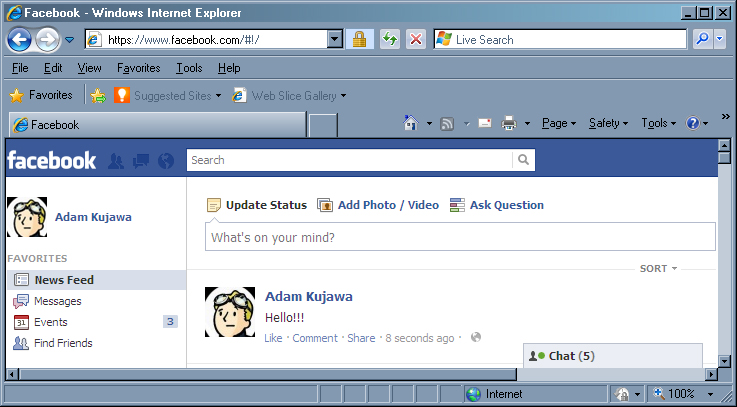This screenshot has height=407, width=737.
Task: Open the Help menu
Action: coord(229,68)
